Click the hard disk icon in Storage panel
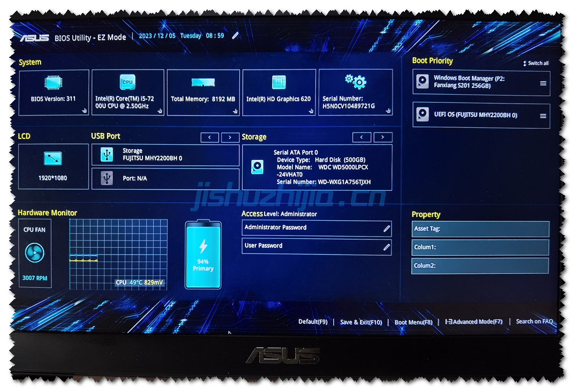575x392 pixels. [x=257, y=167]
